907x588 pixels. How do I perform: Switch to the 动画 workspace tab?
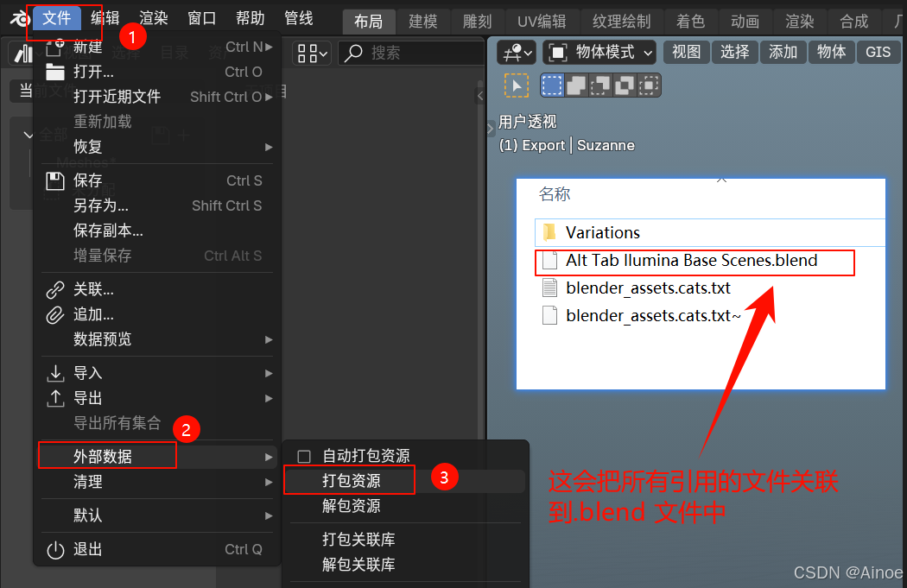(745, 22)
